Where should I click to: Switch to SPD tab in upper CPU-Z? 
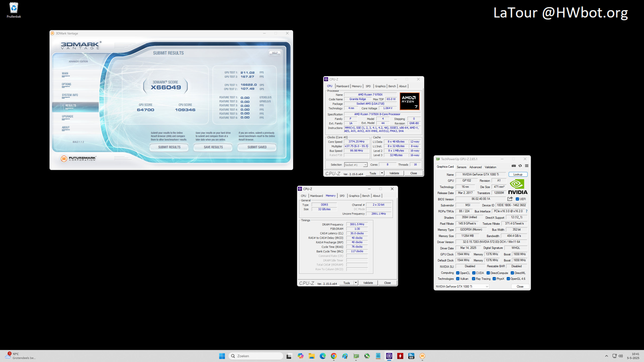pyautogui.click(x=368, y=86)
